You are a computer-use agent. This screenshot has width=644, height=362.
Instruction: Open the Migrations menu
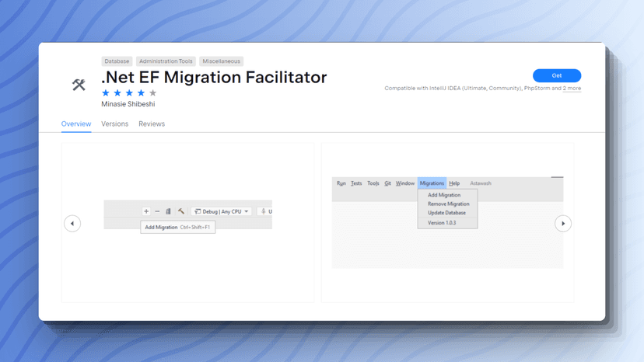coord(432,183)
